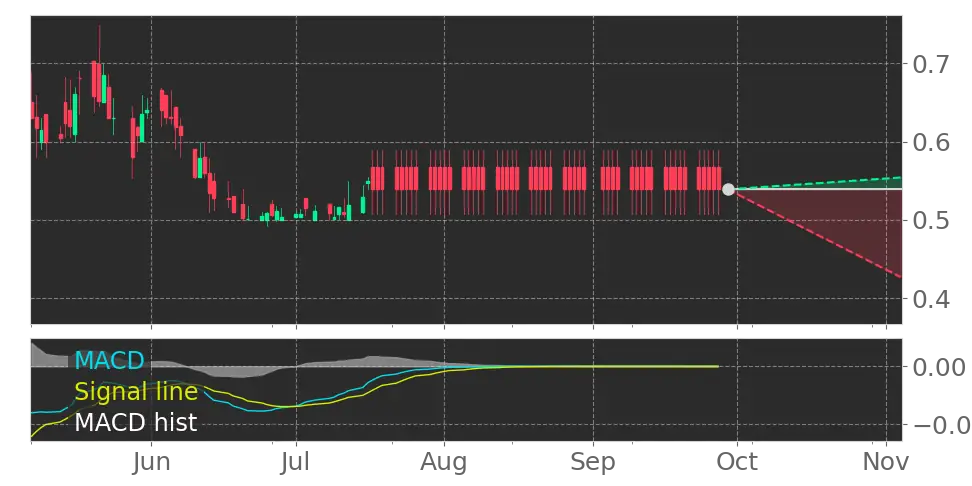972x486 pixels.
Task: Click the tallest candlestick wick near chart start
Action: point(99,45)
